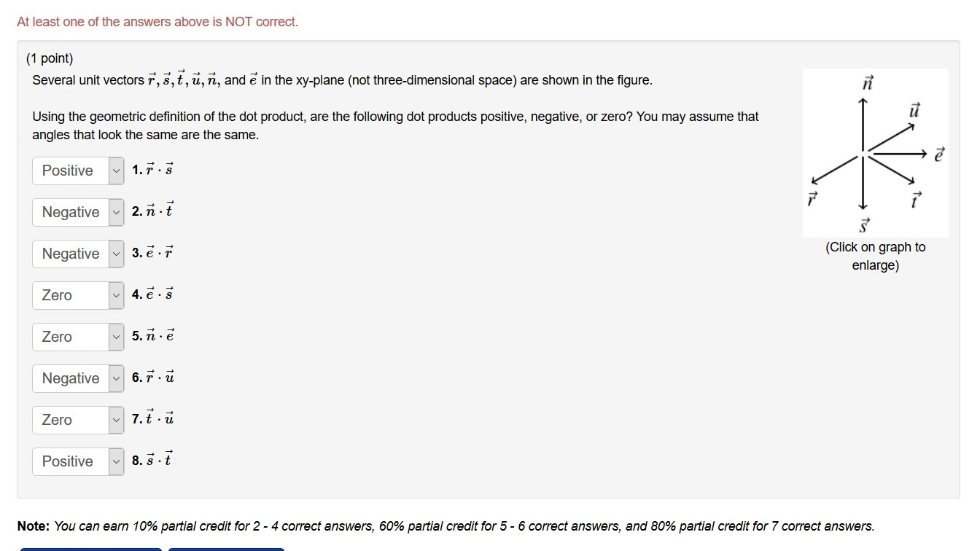Screen dimensions: 980x551
Task: Click the chevron on question 2's Negative dropdown
Action: click(x=117, y=212)
